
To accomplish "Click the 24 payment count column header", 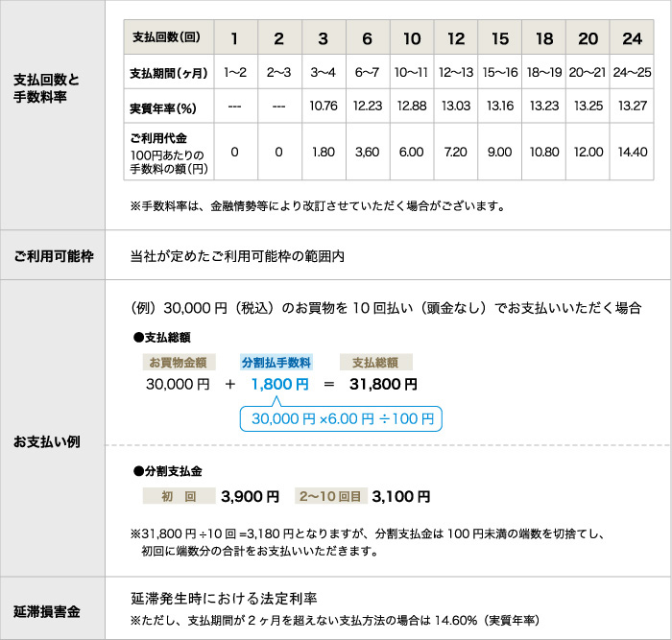I will pyautogui.click(x=632, y=39).
